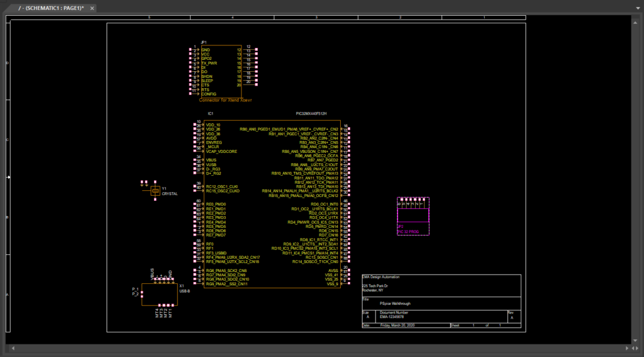644x357 pixels.
Task: Click the EMA Design Automation title block text
Action: (380, 277)
